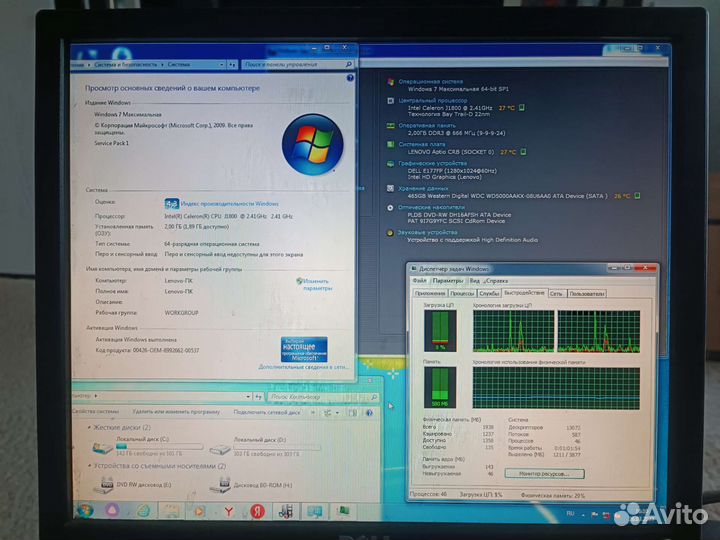Image resolution: width=720 pixels, height=540 pixels.
Task: Open the Файл menu in Task Manager
Action: tap(419, 281)
